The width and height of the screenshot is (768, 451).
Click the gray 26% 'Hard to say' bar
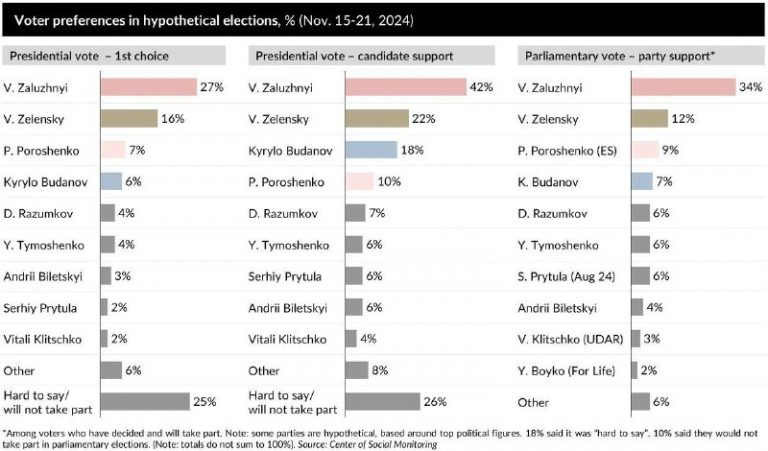[382, 401]
